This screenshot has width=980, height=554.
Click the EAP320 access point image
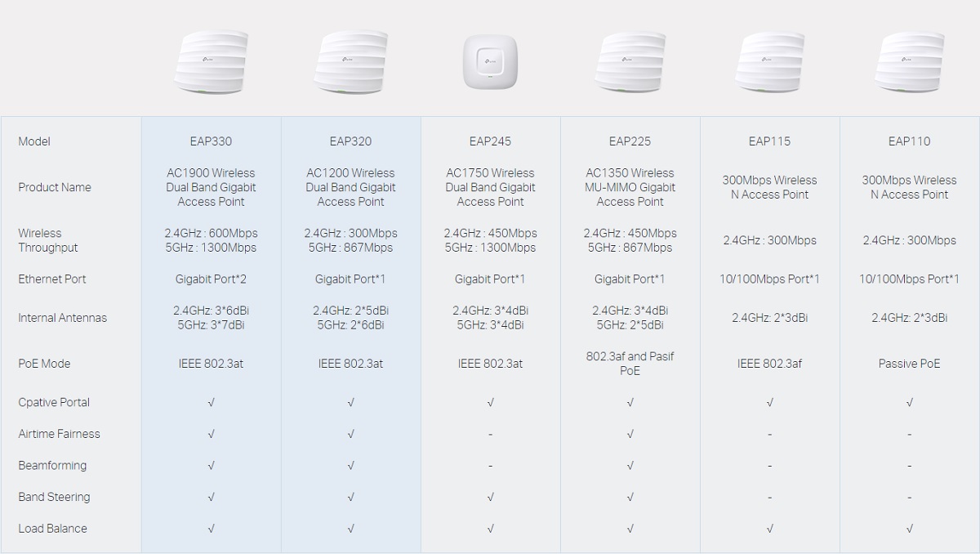[350, 61]
